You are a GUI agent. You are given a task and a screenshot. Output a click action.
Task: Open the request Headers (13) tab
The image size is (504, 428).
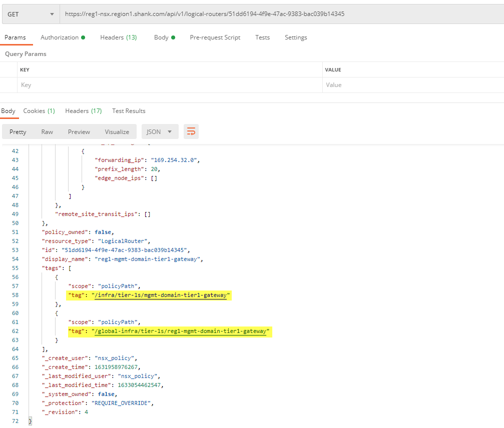coord(118,37)
